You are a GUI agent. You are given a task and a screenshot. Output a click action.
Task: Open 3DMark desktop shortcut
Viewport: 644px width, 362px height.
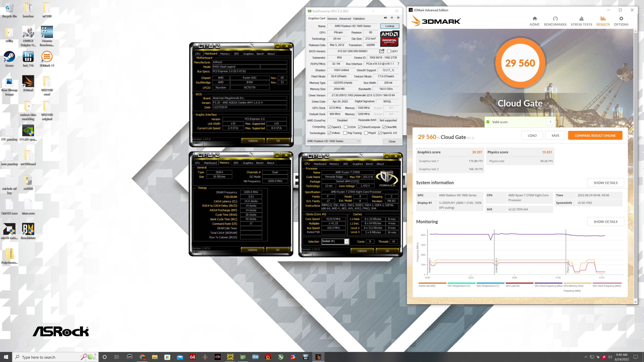tap(28, 84)
